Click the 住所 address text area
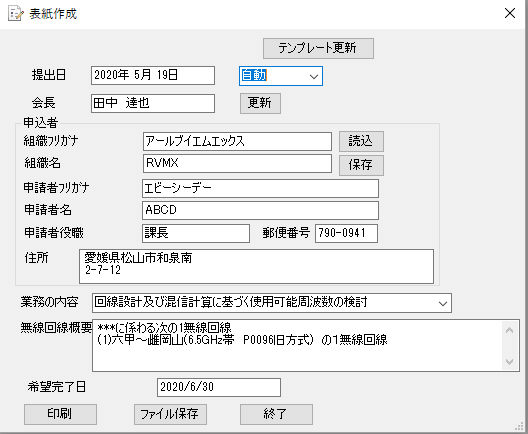The image size is (528, 434). coord(256,266)
